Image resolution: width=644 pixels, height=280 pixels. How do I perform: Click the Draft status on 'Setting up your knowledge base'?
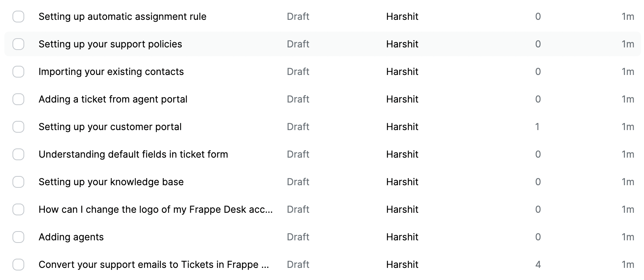click(x=298, y=182)
